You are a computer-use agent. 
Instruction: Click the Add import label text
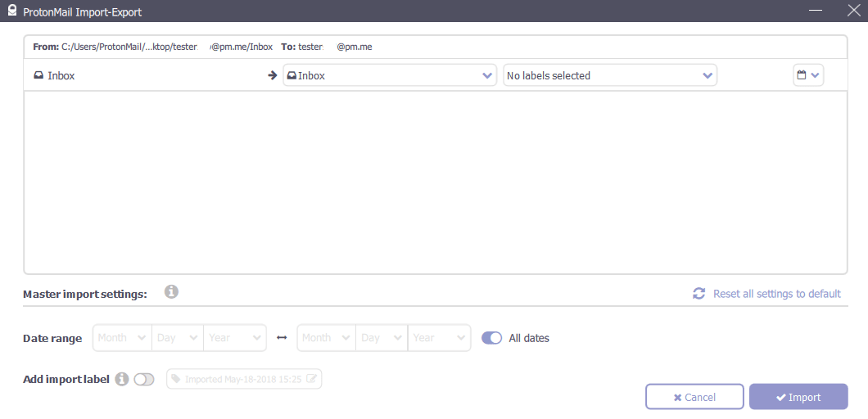coord(66,380)
